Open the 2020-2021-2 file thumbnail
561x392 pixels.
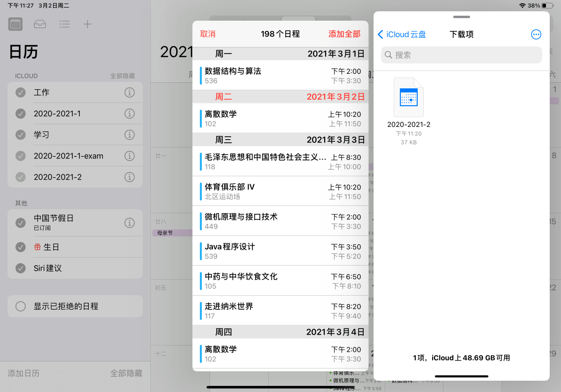pos(408,97)
